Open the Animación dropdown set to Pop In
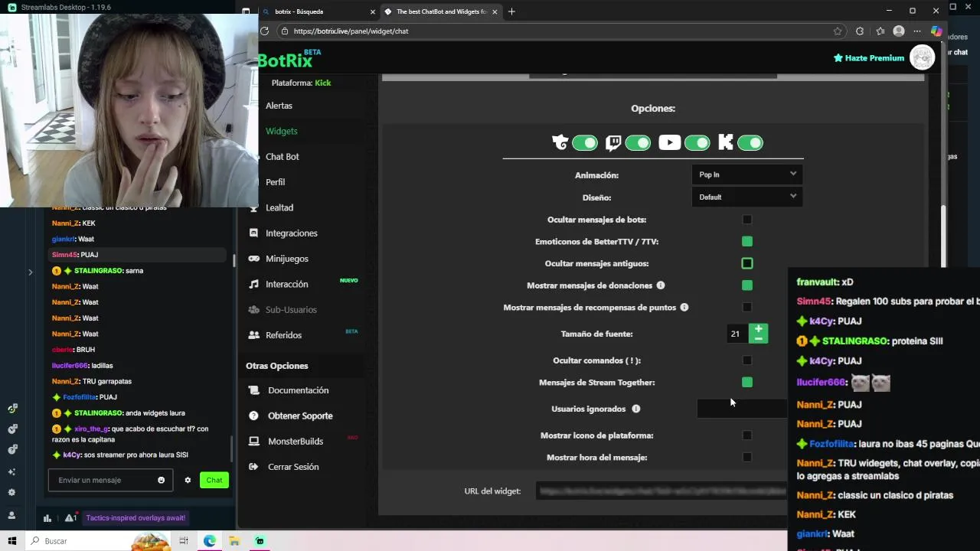The height and width of the screenshot is (551, 980). point(746,174)
